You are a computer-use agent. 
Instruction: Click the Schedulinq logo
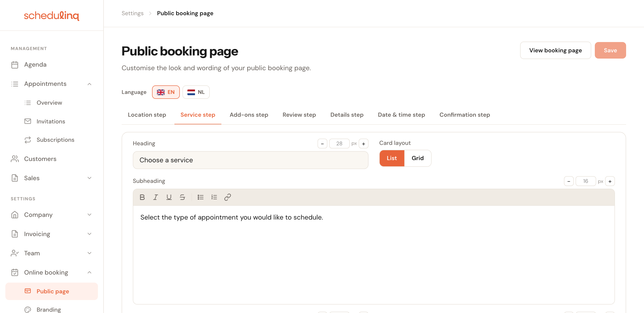(51, 16)
